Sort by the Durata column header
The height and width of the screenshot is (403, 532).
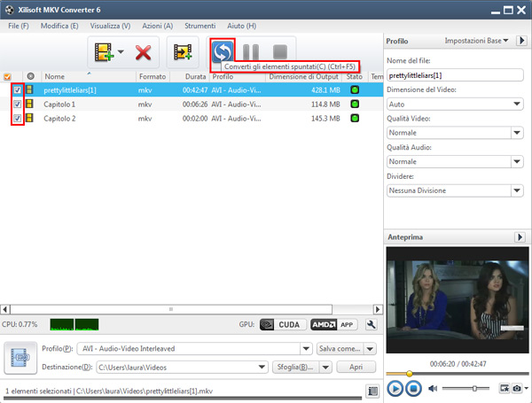(x=195, y=76)
